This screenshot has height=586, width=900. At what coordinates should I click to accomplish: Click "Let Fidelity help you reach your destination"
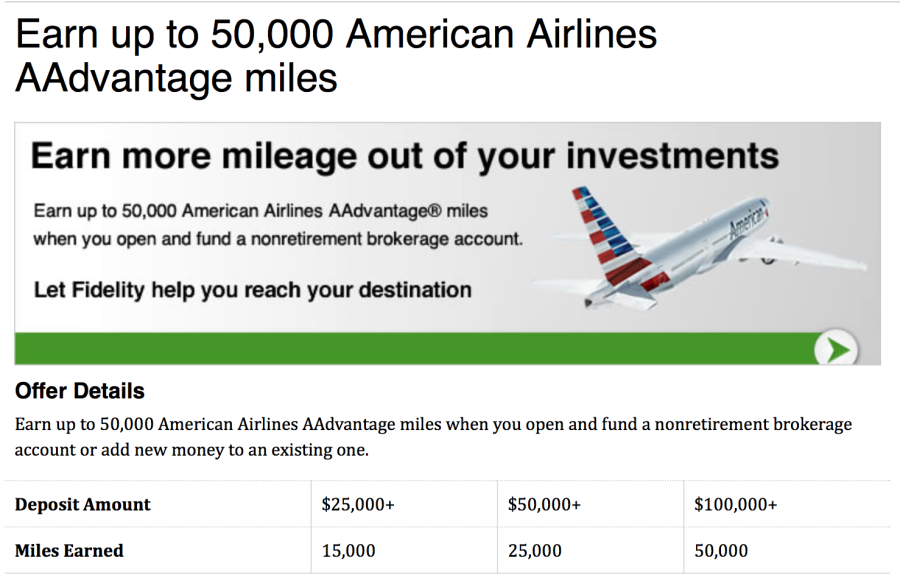coord(252,290)
